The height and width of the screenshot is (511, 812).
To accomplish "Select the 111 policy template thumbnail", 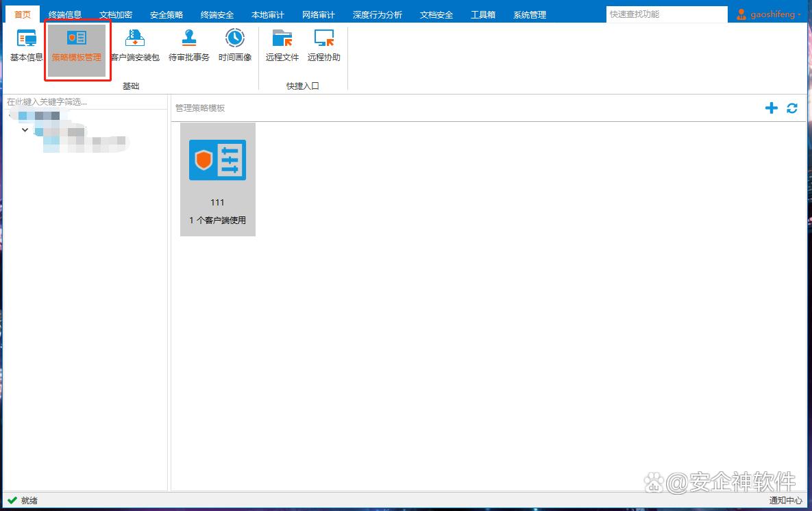I will pyautogui.click(x=217, y=179).
